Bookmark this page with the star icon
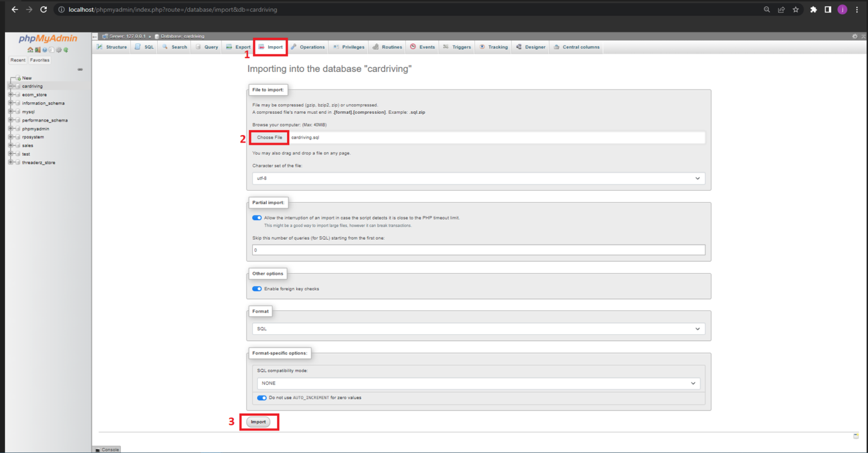 796,10
